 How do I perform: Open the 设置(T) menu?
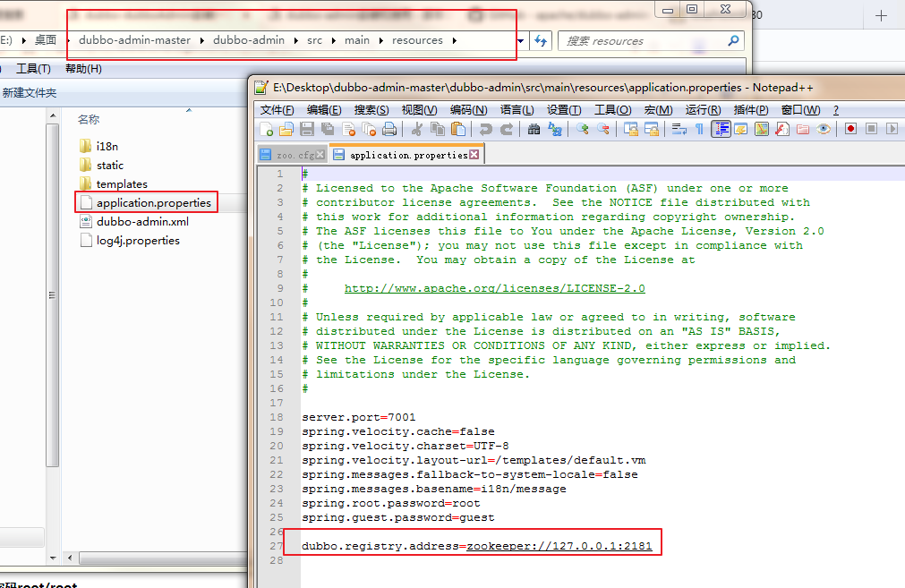[564, 110]
